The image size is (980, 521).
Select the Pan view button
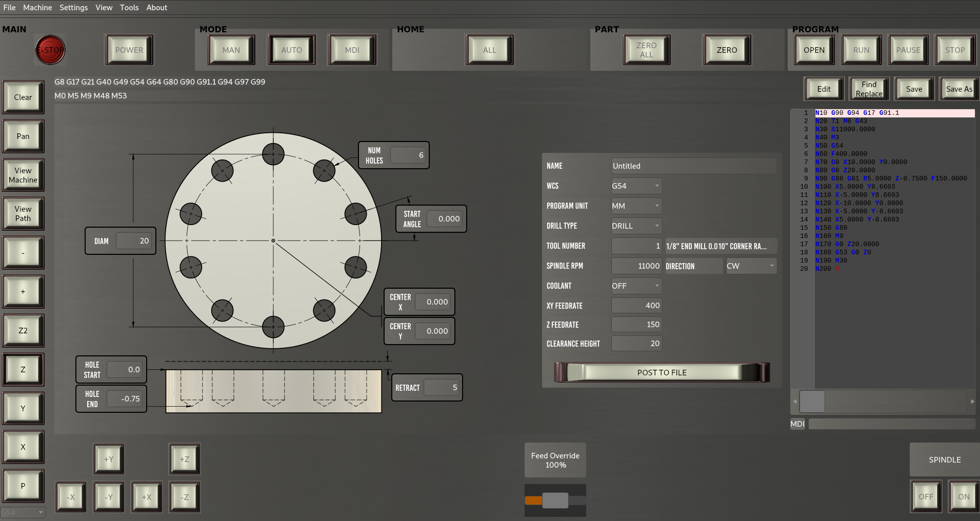(x=23, y=136)
